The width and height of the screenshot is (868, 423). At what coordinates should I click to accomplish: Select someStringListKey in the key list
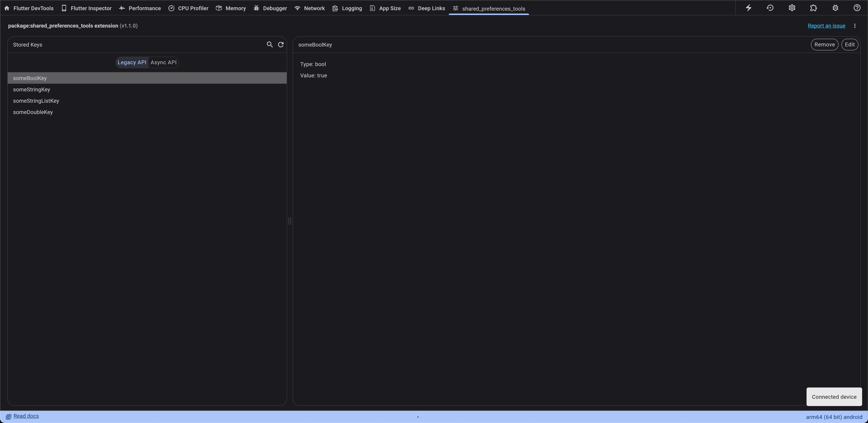[36, 101]
